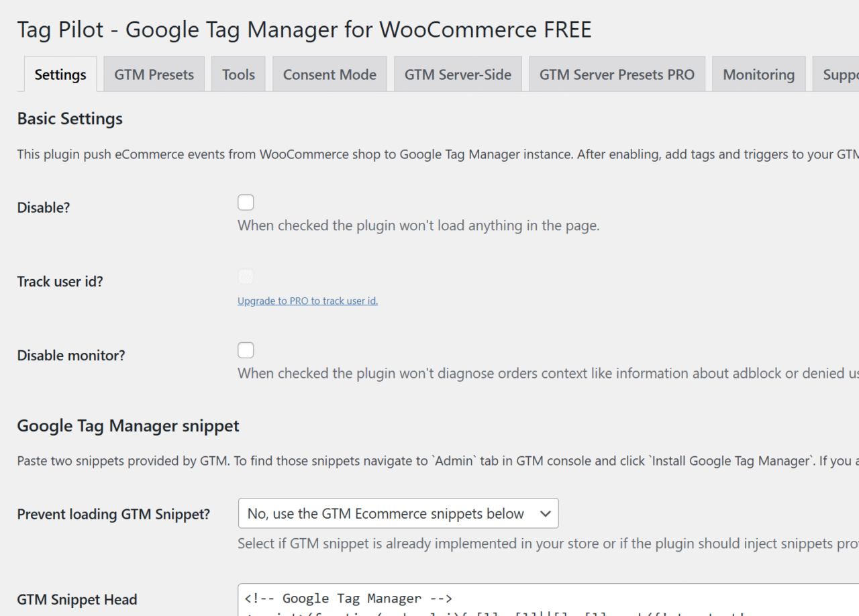
Task: Go to the Consent Mode tab
Action: (x=330, y=74)
